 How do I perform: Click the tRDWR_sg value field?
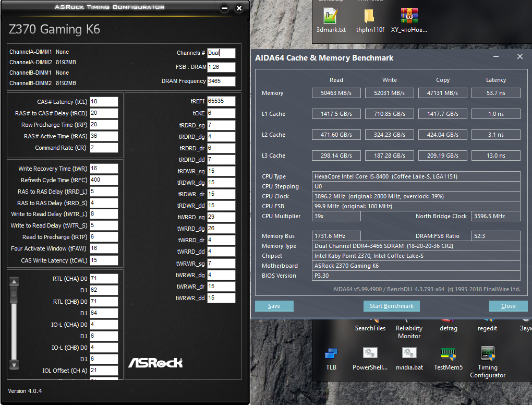click(x=221, y=171)
